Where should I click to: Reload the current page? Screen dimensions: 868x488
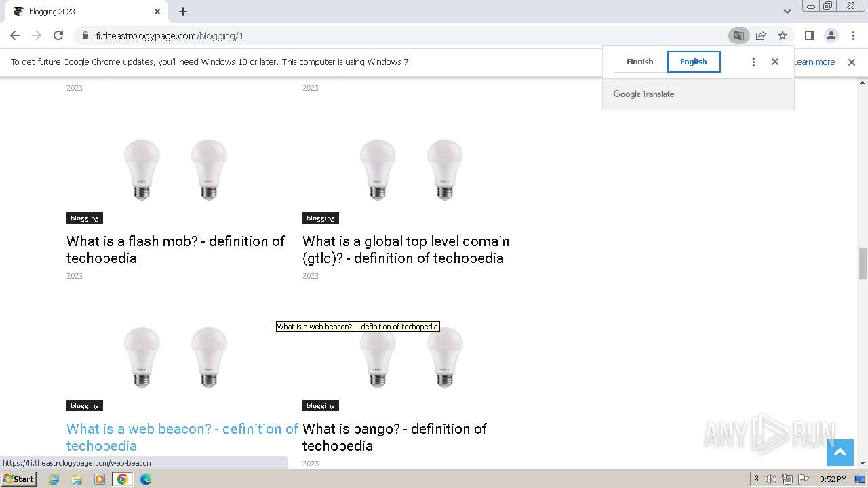click(58, 35)
